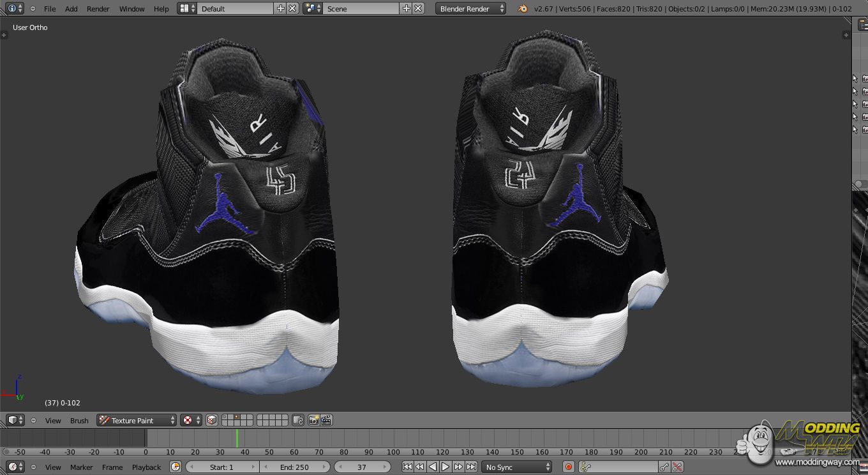Screen dimensions: 868x475
Task: Open the Render menu in top bar
Action: point(98,9)
